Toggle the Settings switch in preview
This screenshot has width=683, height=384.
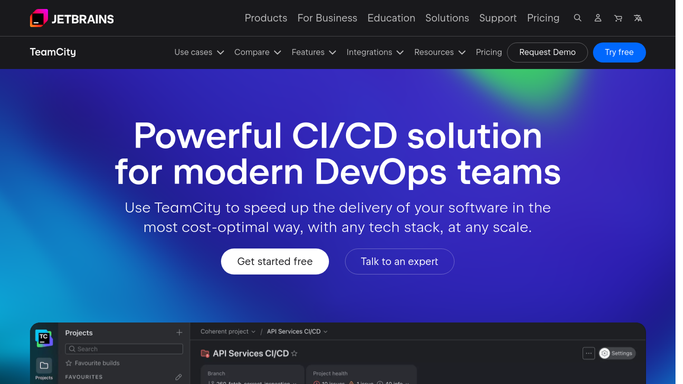617,354
